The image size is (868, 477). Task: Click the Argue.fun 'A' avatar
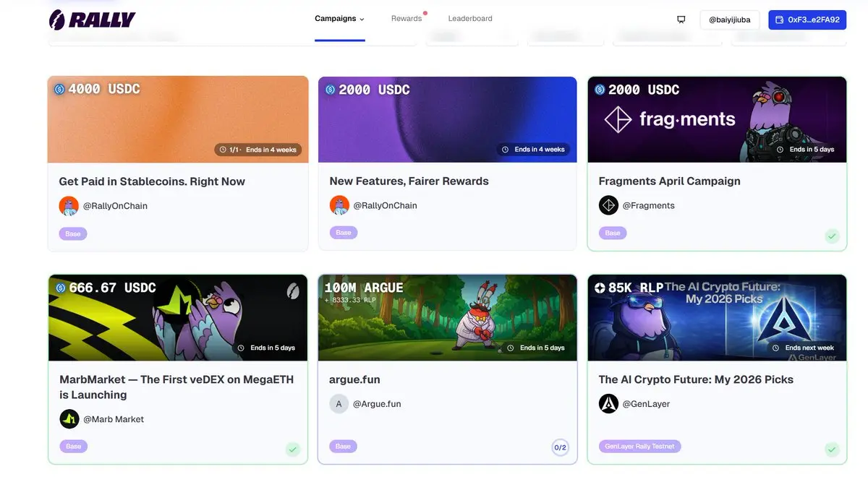[x=339, y=404]
